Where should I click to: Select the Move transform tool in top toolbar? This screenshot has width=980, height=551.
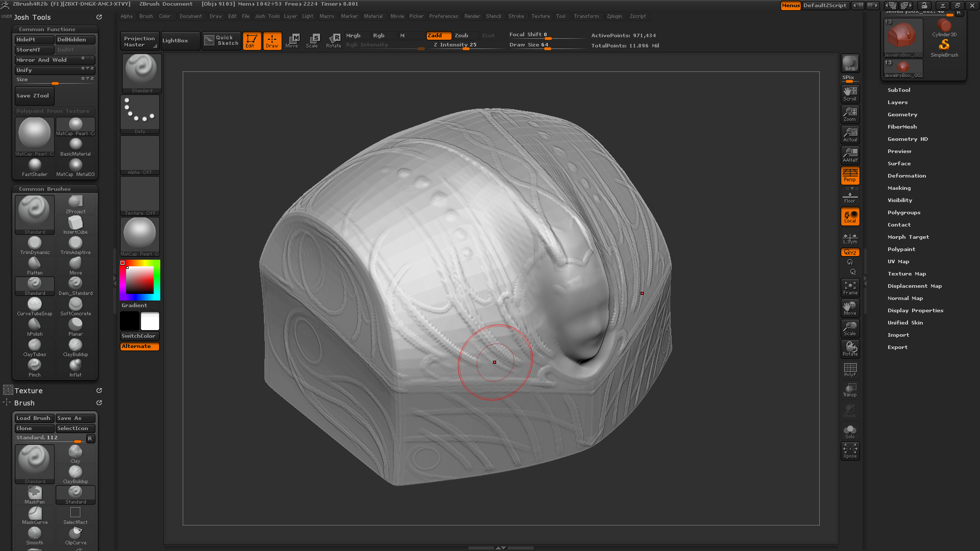point(292,41)
